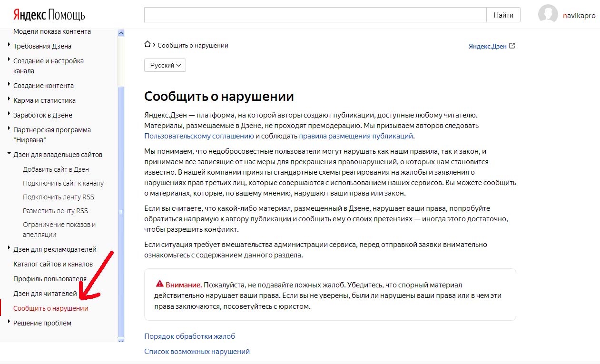Click the Яндекс Помощь logo
This screenshot has width=600, height=364.
(x=49, y=15)
